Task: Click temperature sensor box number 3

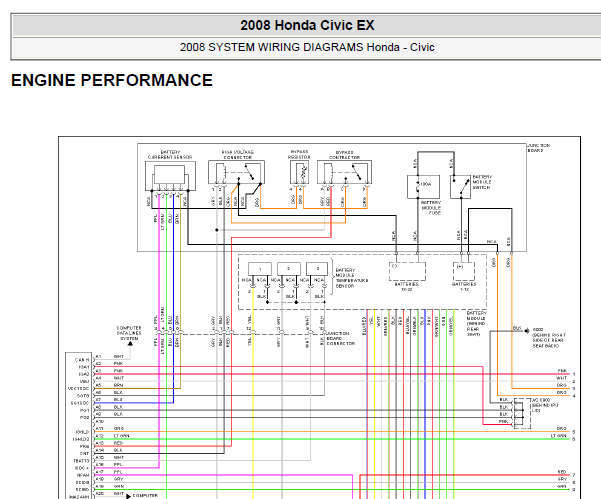Action: (x=317, y=269)
